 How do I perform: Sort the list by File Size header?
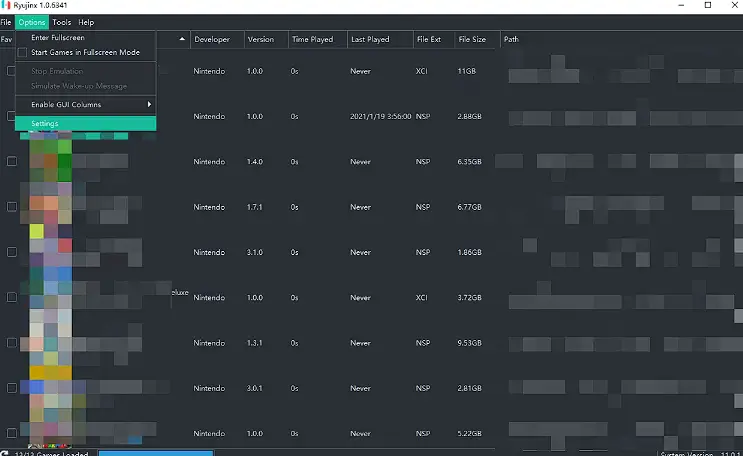click(x=472, y=39)
